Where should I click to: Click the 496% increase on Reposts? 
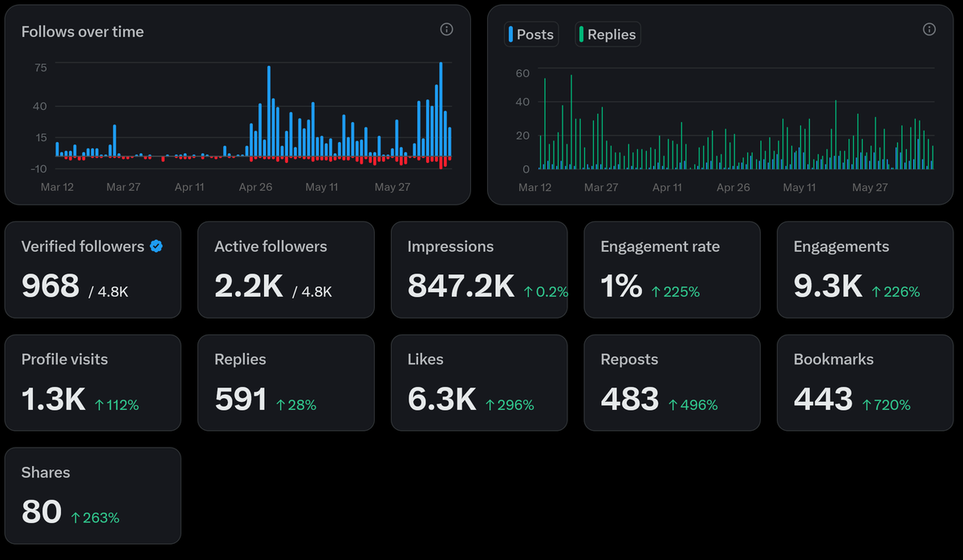click(x=693, y=405)
